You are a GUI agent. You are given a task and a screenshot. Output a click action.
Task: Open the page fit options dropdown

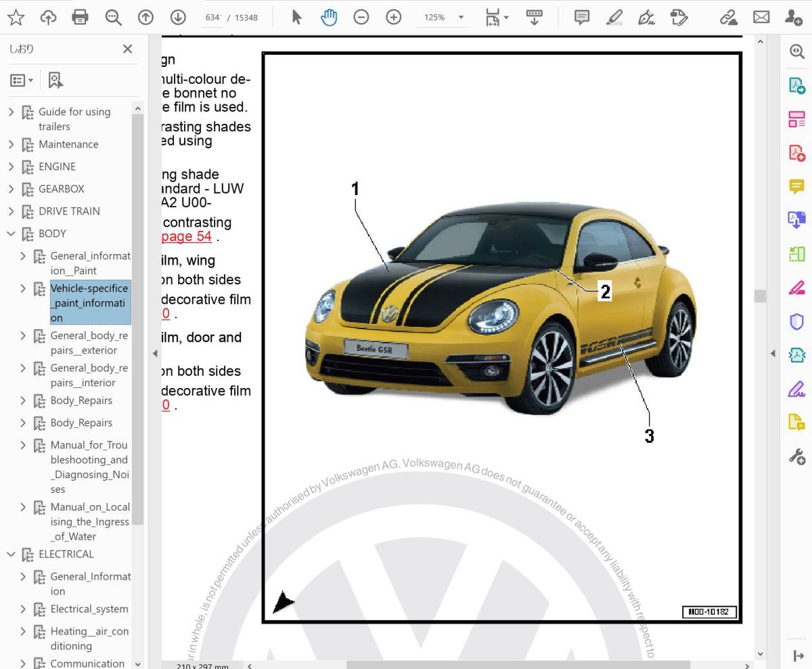pos(497,17)
